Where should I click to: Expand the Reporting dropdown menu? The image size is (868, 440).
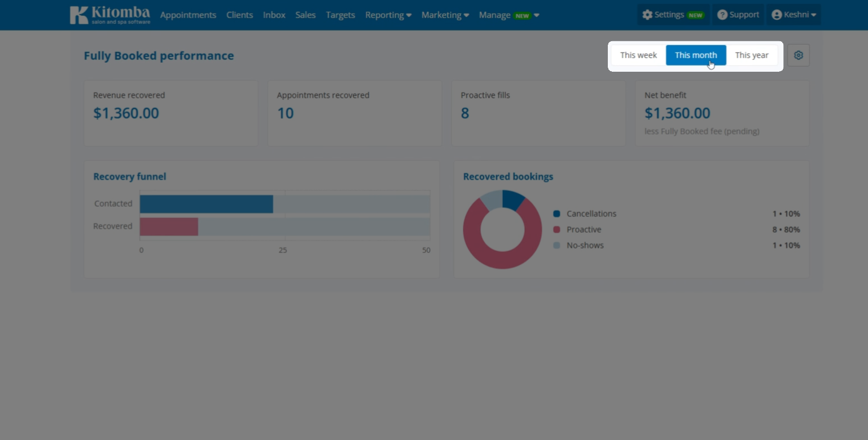[388, 15]
